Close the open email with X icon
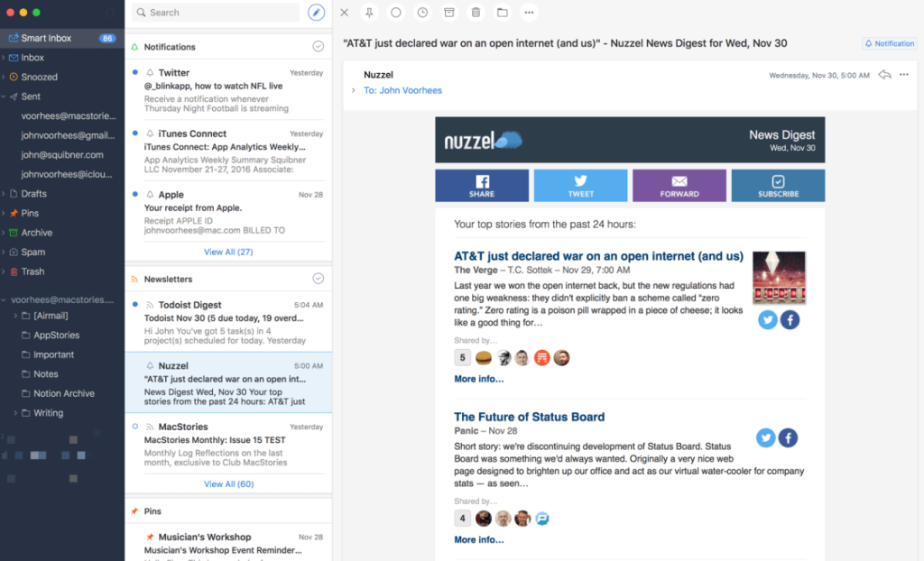This screenshot has height=561, width=924. coord(345,13)
